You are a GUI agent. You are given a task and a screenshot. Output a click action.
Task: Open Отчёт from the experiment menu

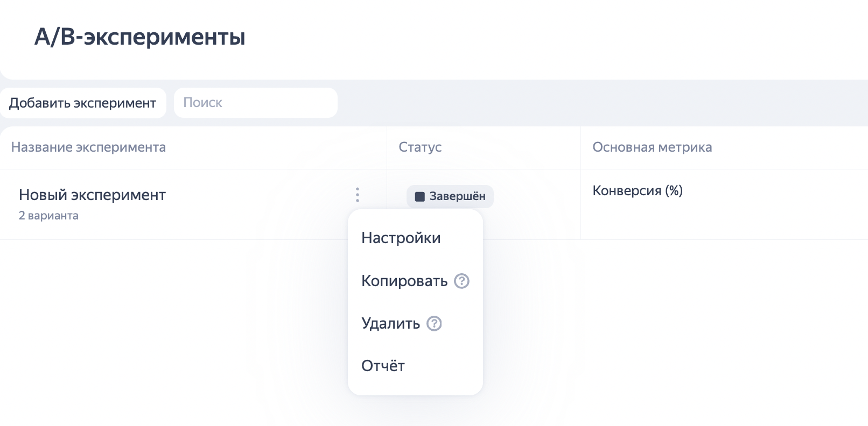pos(383,366)
